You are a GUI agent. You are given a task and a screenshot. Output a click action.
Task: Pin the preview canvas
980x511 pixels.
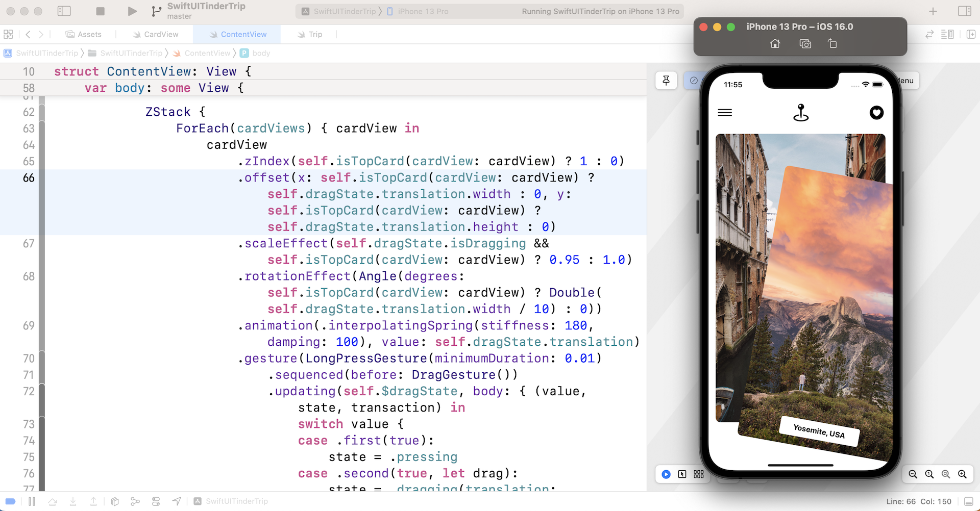tap(666, 81)
